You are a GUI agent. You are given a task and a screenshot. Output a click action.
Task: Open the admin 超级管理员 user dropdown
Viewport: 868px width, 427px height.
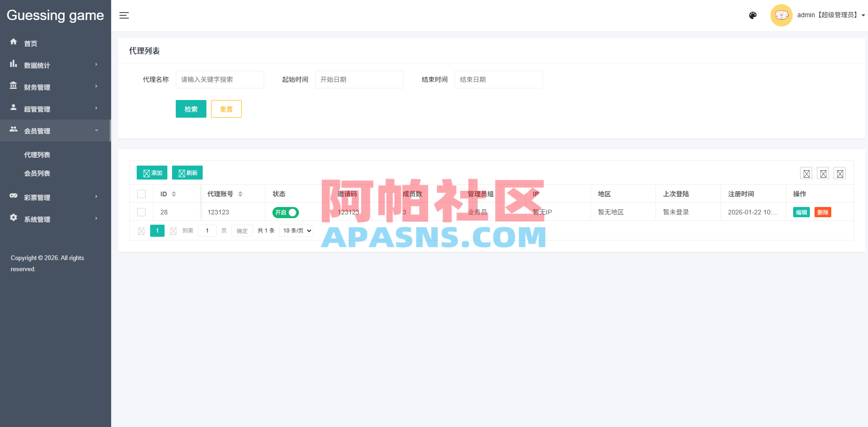click(831, 15)
